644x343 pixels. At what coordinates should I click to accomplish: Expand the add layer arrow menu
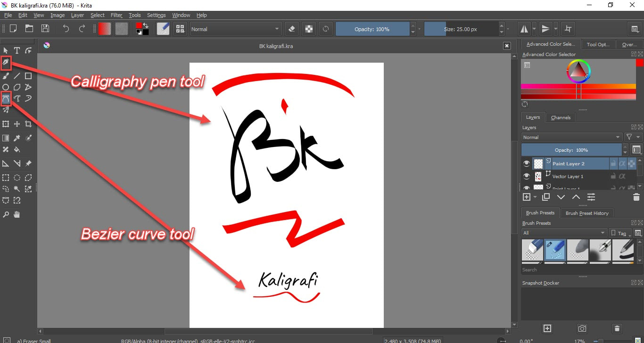[x=536, y=197]
